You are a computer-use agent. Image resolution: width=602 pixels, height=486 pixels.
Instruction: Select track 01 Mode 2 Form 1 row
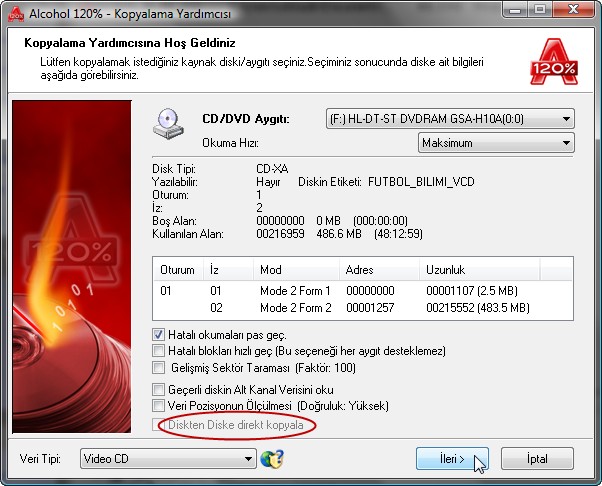point(362,291)
